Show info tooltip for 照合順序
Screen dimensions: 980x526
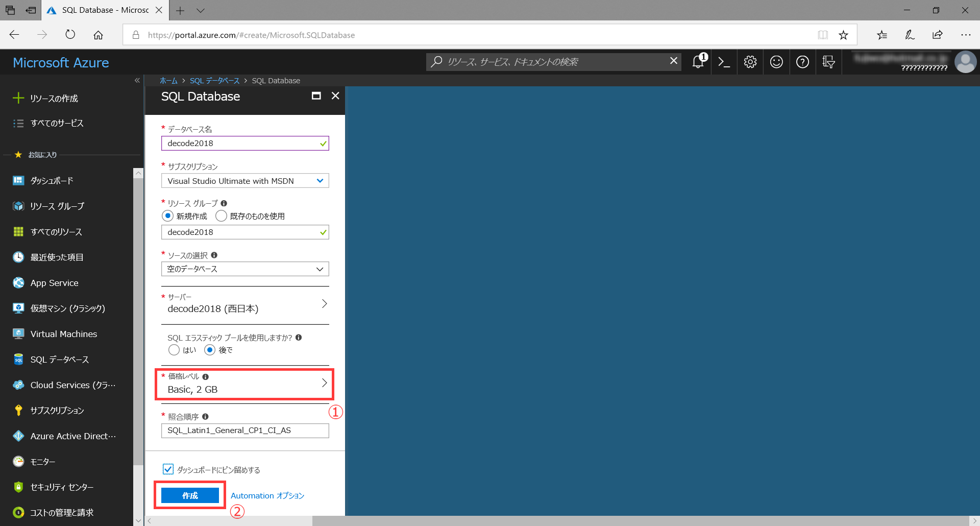tap(205, 417)
